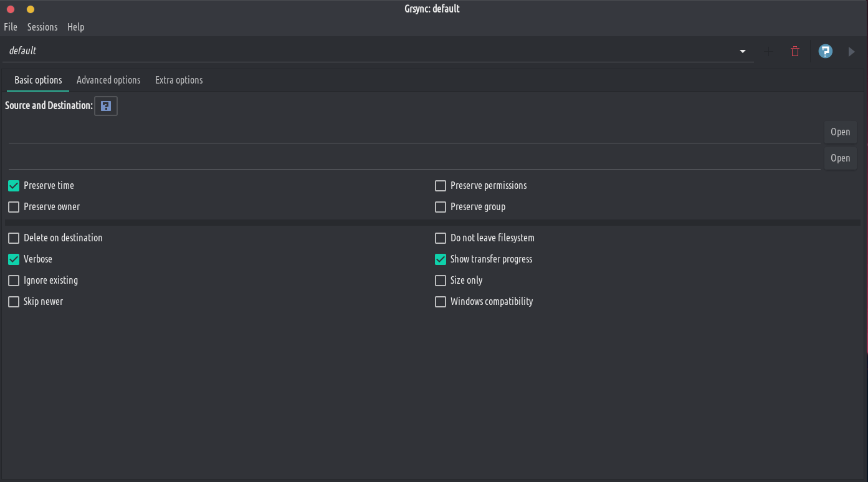Viewport: 868px width, 482px height.
Task: Enable the Preserve owner checkbox
Action: click(14, 207)
